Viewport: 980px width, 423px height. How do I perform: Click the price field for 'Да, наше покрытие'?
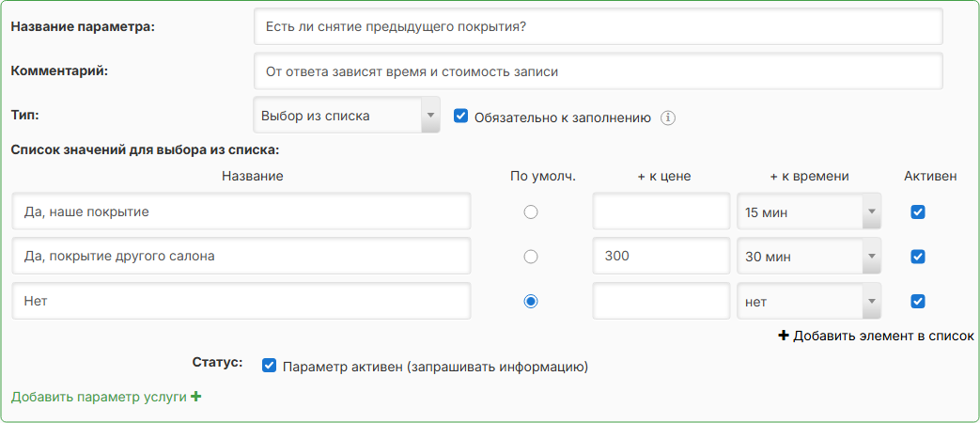click(x=661, y=211)
